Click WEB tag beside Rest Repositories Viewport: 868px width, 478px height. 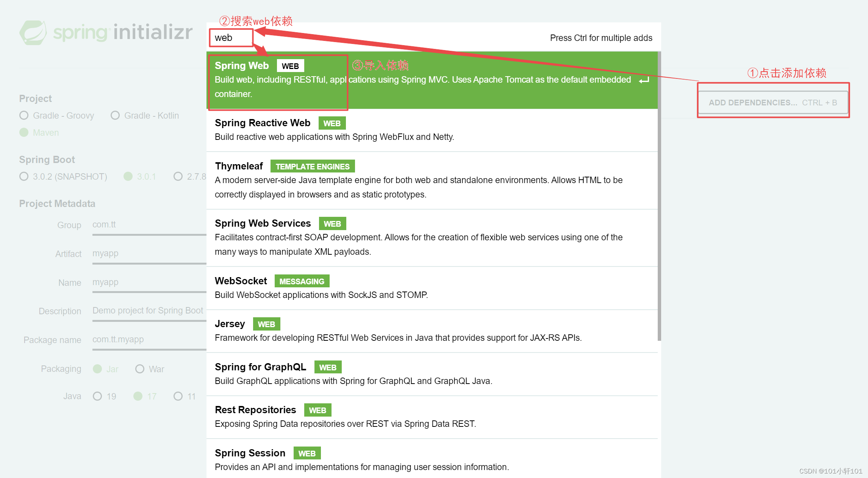point(317,410)
